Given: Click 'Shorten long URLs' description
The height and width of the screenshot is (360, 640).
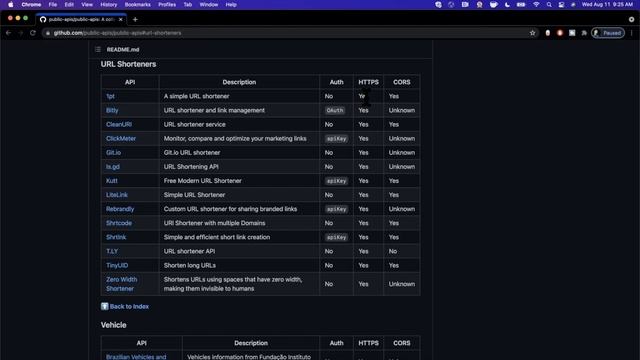Looking at the screenshot, I should pos(190,265).
